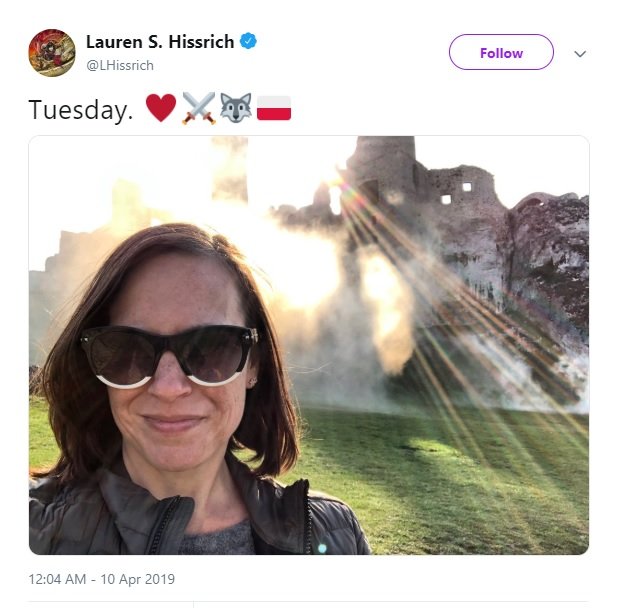This screenshot has height=608, width=624.
Task: Click the wolf face emoji
Action: click(236, 108)
